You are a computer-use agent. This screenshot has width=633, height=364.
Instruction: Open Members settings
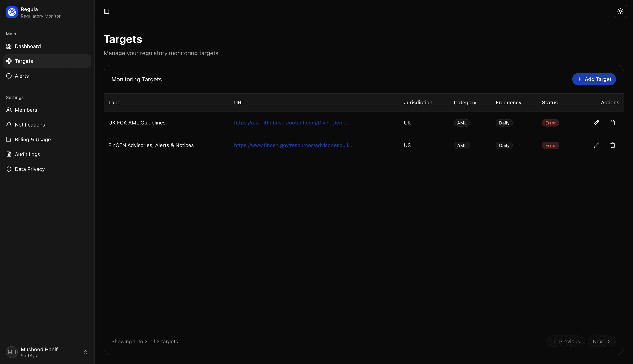point(26,110)
